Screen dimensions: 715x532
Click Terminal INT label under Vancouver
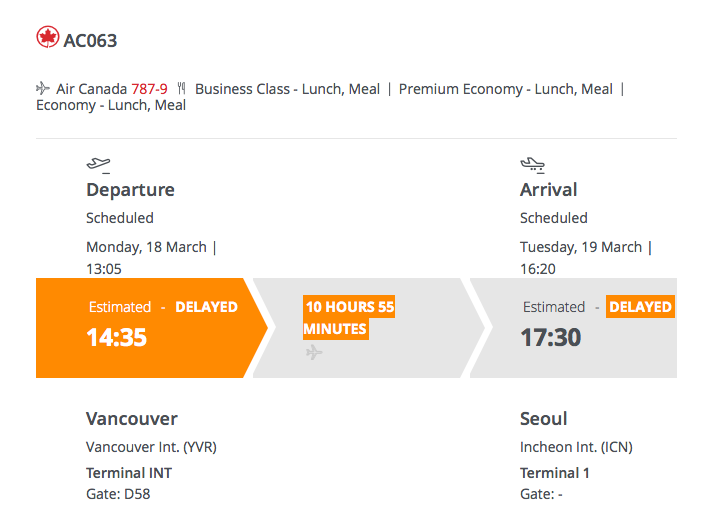click(129, 473)
